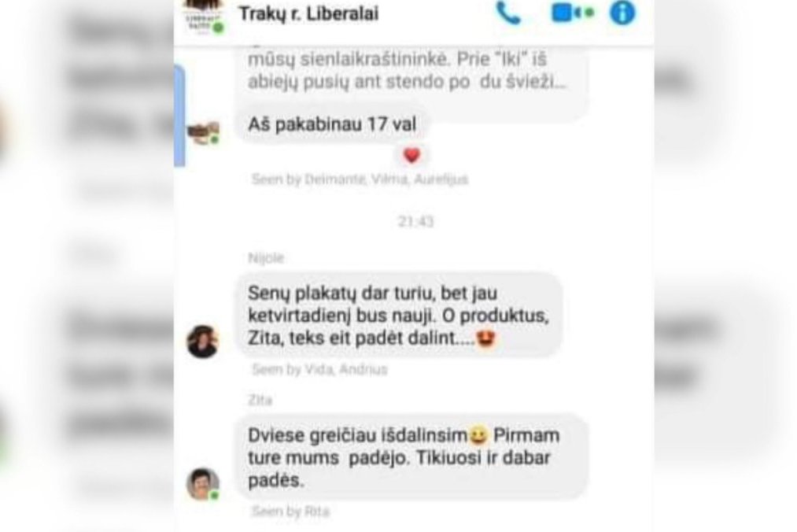Open the avatar beside the "Aš pakabinau" message
The width and height of the screenshot is (797, 532).
click(x=203, y=133)
